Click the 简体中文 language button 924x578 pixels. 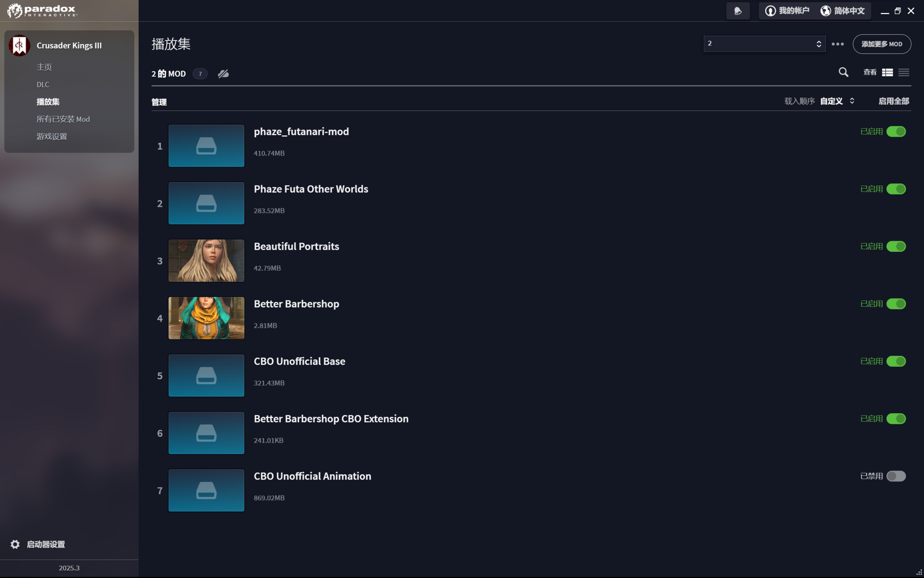tap(843, 11)
